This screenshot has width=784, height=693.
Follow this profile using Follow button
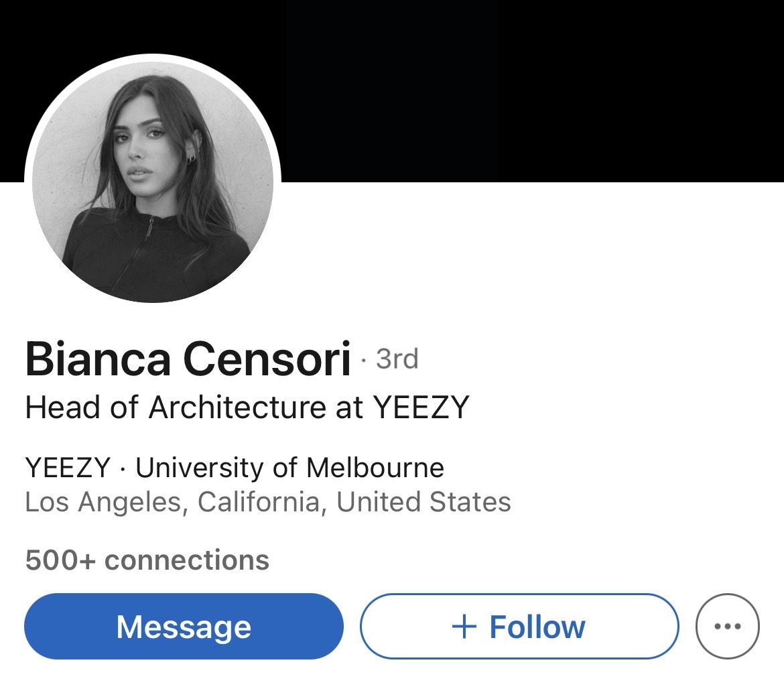[x=519, y=626]
